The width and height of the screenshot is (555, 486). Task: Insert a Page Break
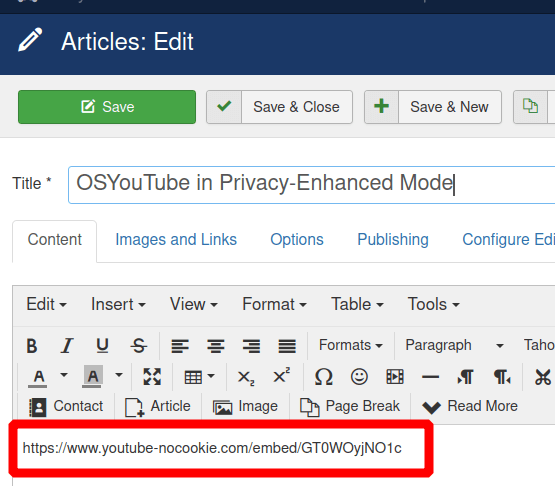pyautogui.click(x=350, y=406)
